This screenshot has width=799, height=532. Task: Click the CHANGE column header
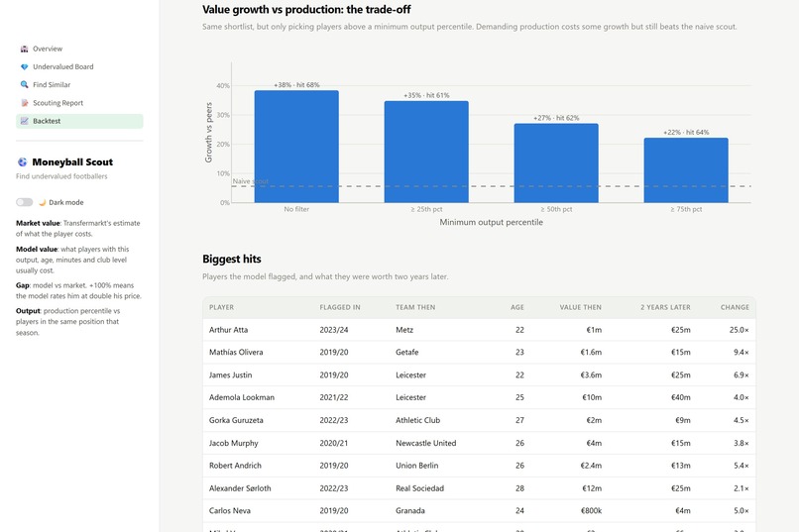click(735, 307)
